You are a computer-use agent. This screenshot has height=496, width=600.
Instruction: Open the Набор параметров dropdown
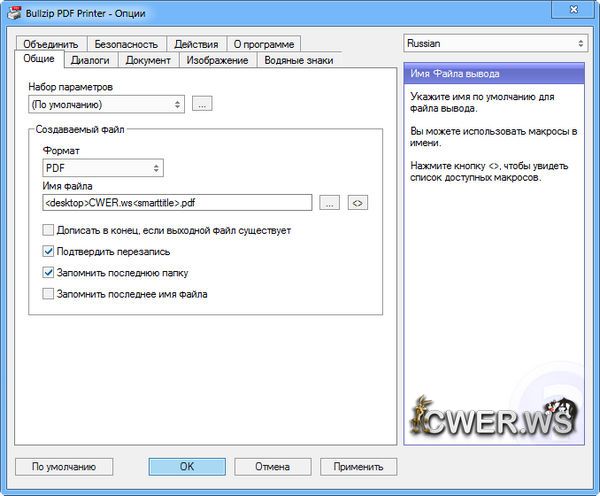(x=106, y=104)
